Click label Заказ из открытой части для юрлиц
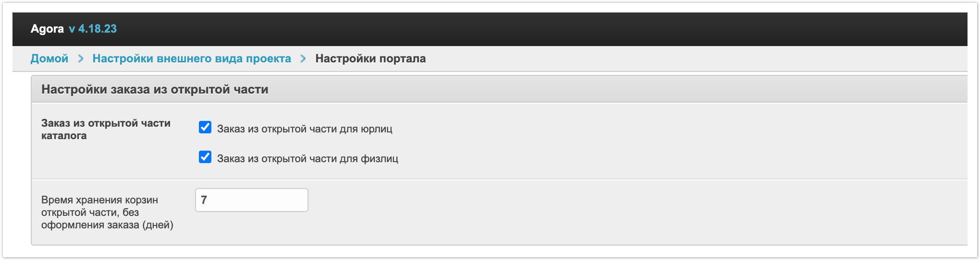Image resolution: width=980 pixels, height=260 pixels. 305,129
